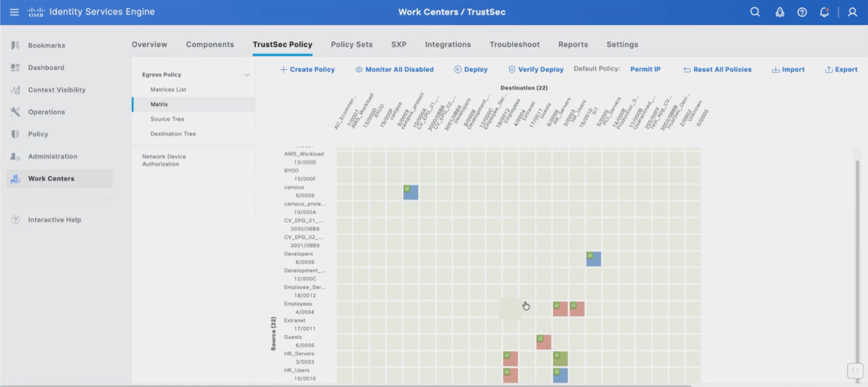
Task: Toggle checkbox in Employees to HR_Users cell
Action: [x=573, y=305]
